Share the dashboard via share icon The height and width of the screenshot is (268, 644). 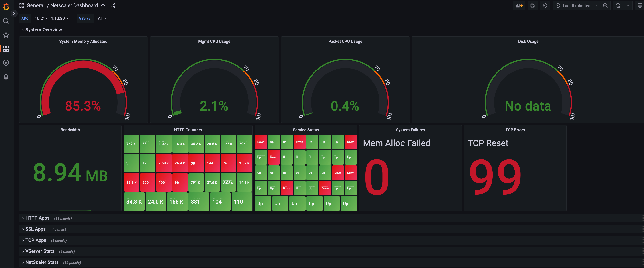tap(113, 5)
